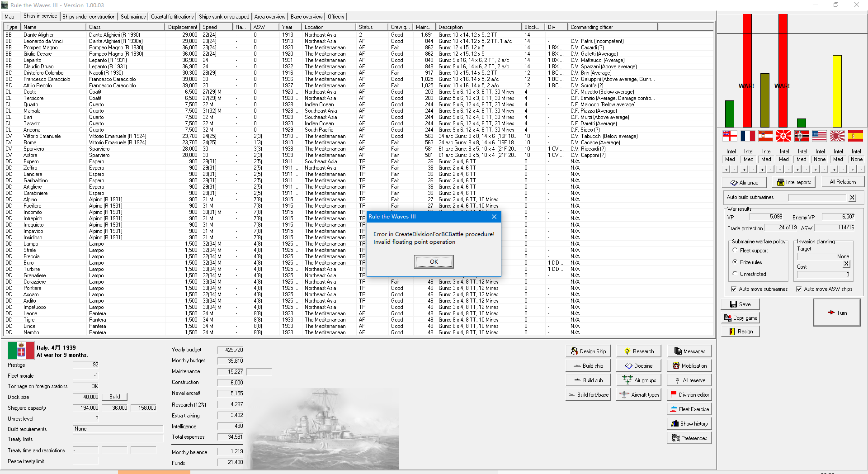Click the dock size Build button
Image resolution: width=868 pixels, height=474 pixels.
(115, 397)
